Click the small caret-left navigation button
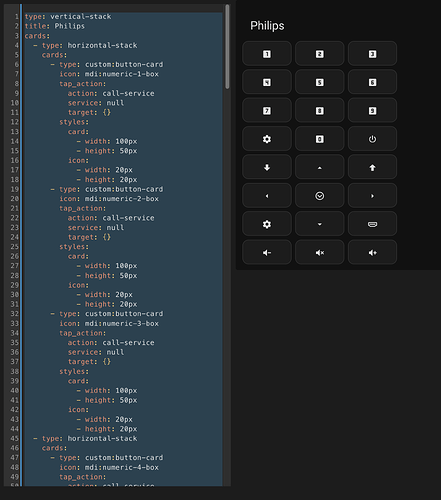441x500 pixels. click(267, 195)
